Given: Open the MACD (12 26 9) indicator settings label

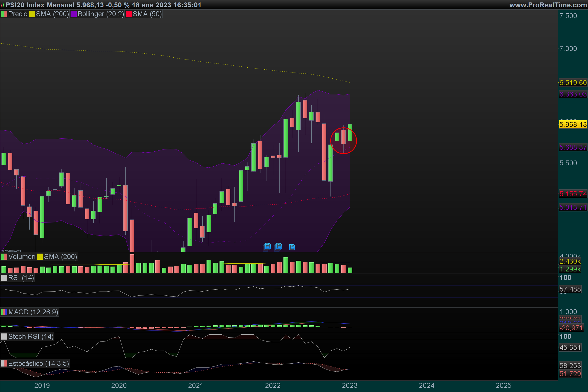Looking at the screenshot, I should coord(33,312).
